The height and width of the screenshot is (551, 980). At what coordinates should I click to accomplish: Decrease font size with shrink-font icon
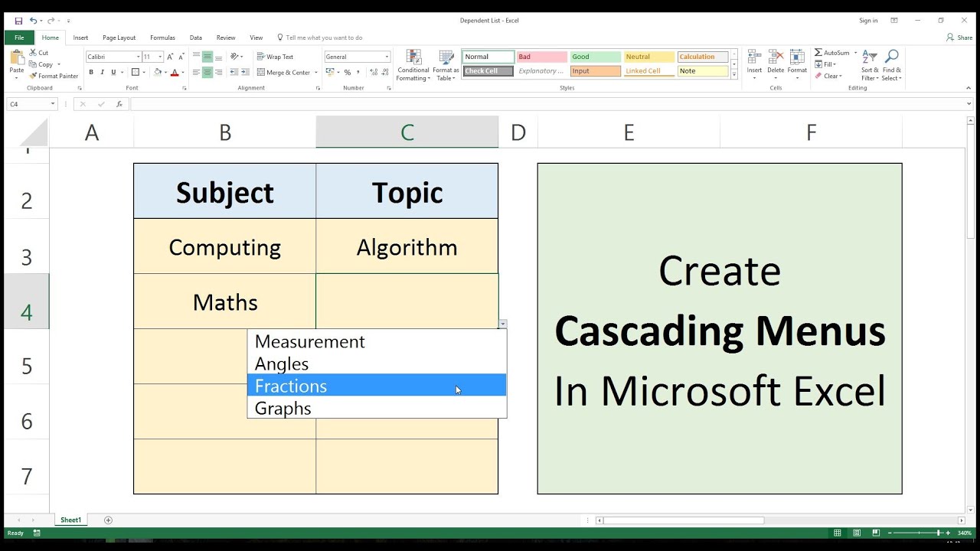coord(181,57)
